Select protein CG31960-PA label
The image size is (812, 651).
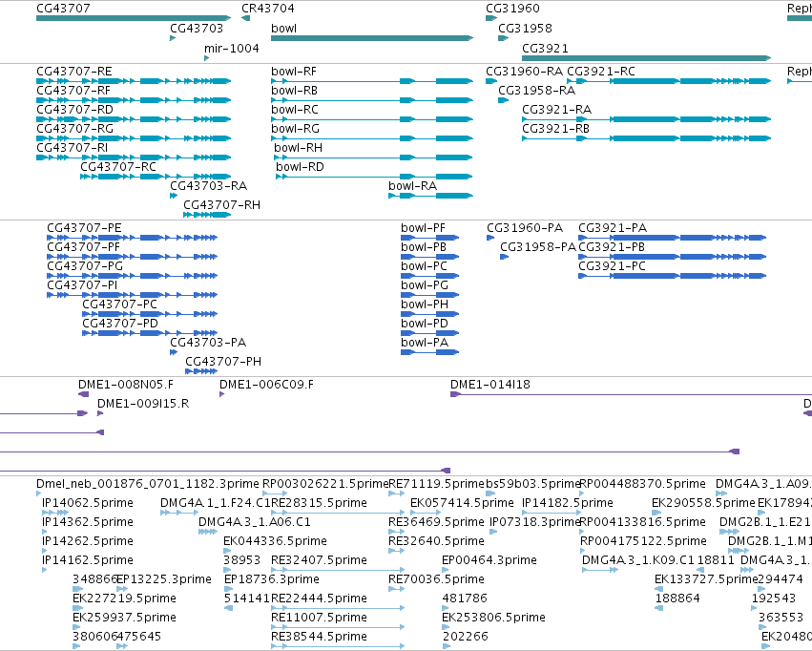pos(525,228)
